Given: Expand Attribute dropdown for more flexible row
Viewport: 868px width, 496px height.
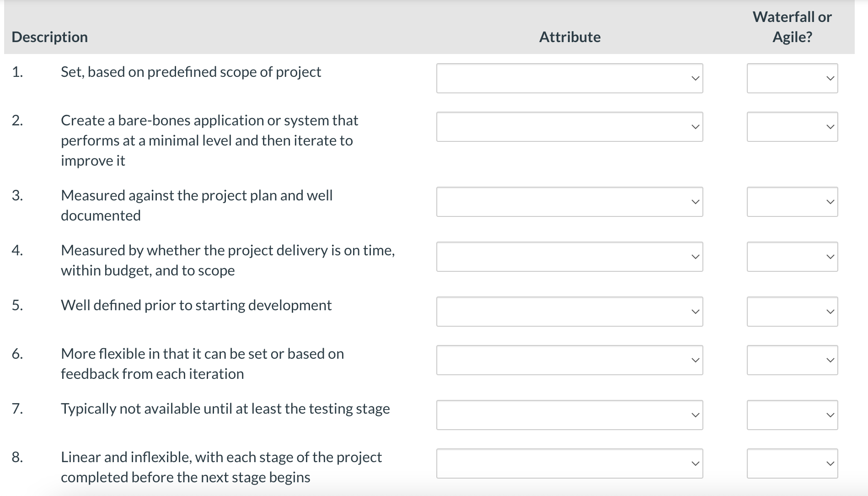Looking at the screenshot, I should click(569, 360).
